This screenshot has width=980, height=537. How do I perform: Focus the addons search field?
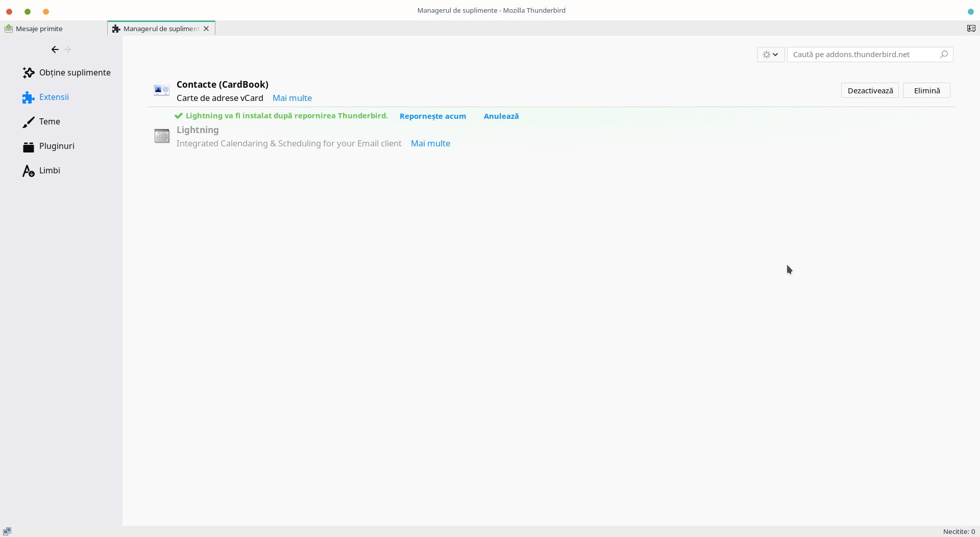(863, 55)
